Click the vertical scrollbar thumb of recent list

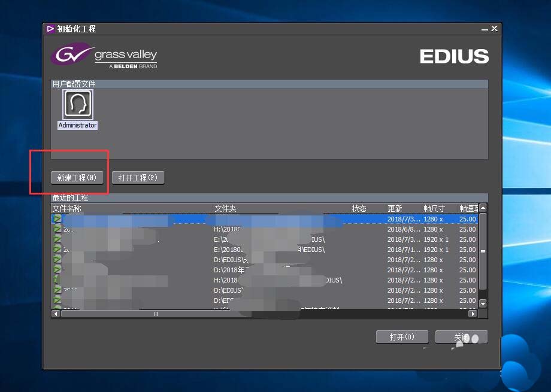tap(483, 251)
